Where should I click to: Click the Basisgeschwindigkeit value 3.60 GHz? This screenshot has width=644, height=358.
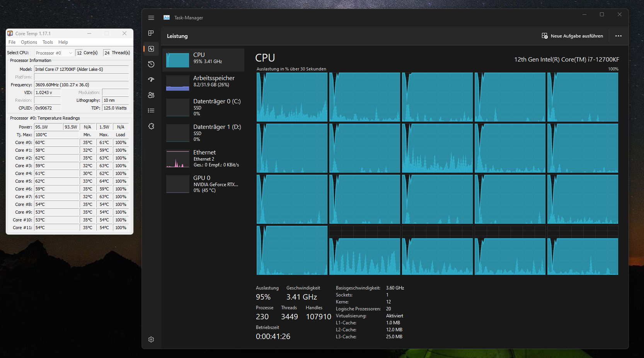pyautogui.click(x=395, y=288)
